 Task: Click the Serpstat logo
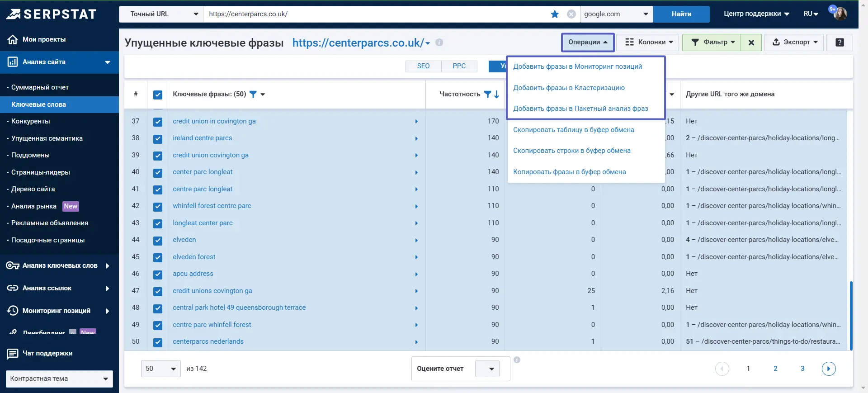point(51,14)
